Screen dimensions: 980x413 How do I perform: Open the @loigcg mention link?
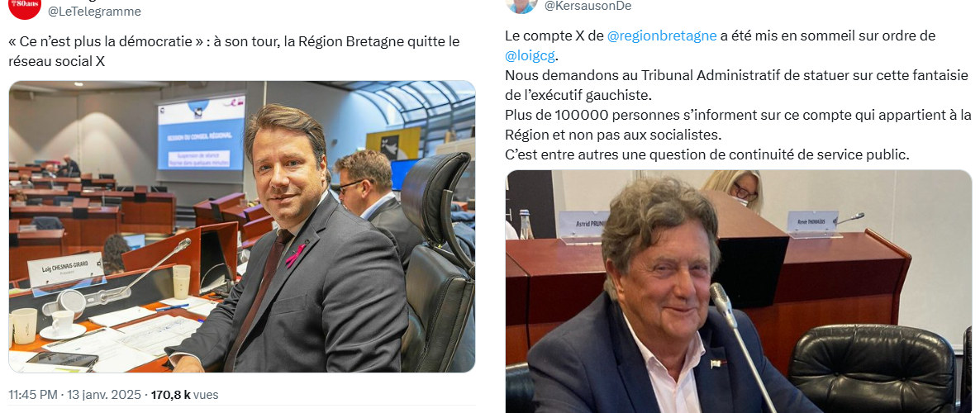click(530, 55)
